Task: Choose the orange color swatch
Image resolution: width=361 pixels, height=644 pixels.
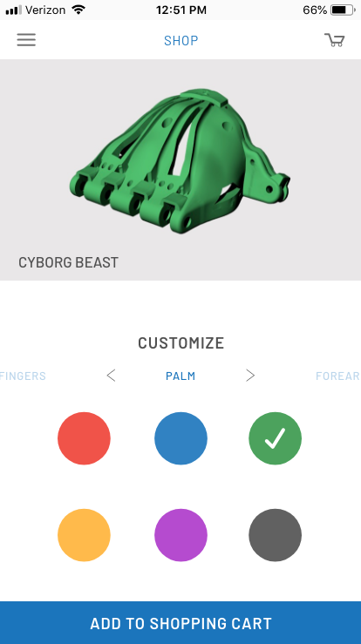Action: [84, 535]
